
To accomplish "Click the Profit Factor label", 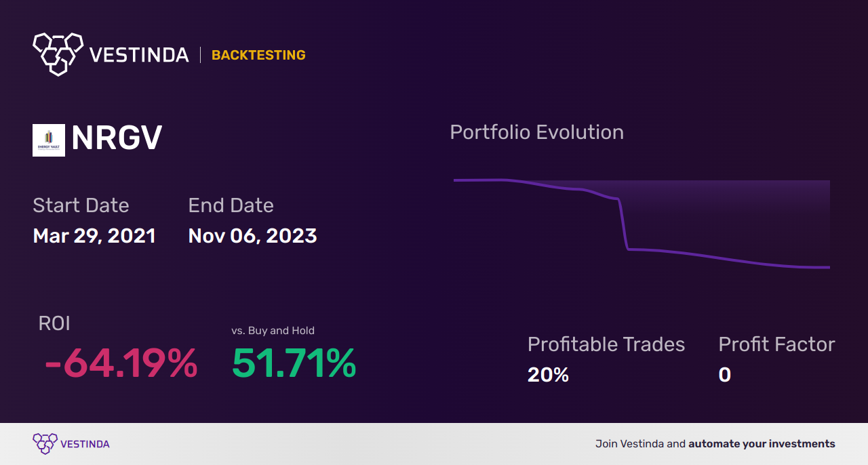I will (x=776, y=344).
